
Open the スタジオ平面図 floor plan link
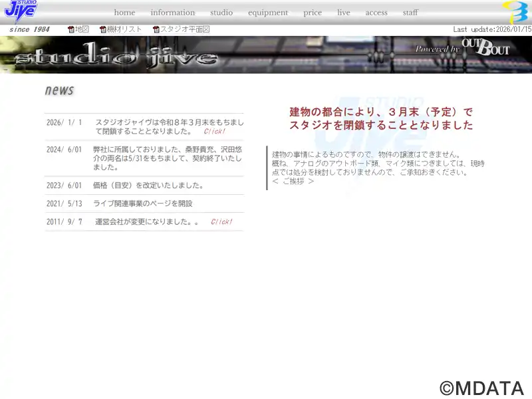185,29
